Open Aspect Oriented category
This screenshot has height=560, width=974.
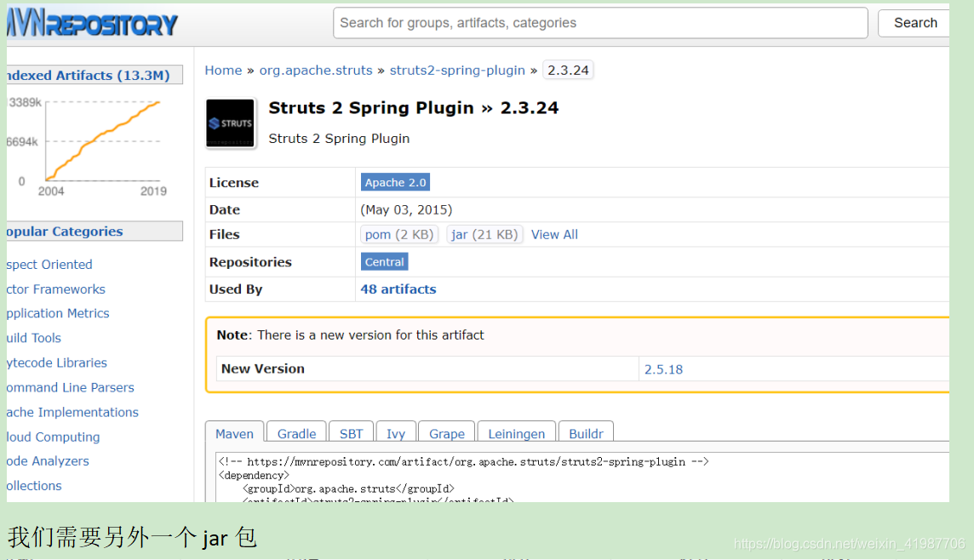[x=49, y=265]
